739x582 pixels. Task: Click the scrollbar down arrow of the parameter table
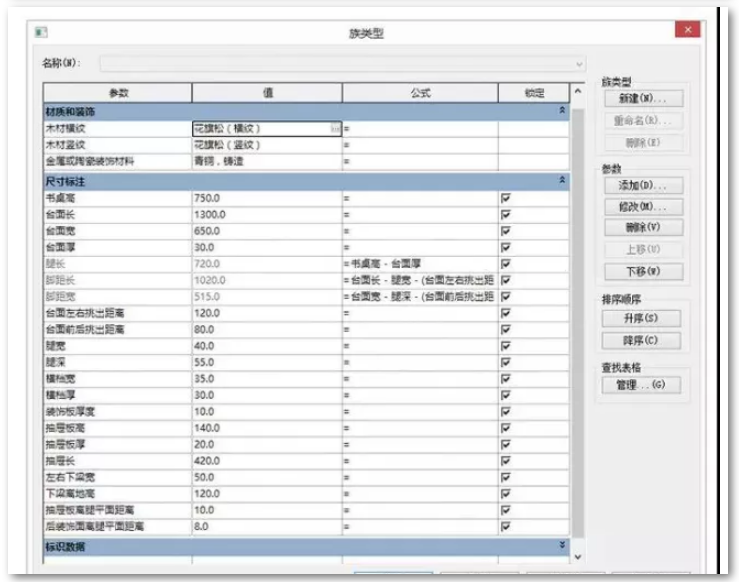click(578, 557)
